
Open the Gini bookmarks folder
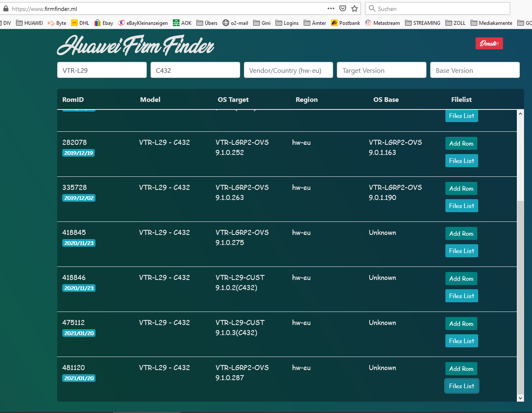(262, 23)
